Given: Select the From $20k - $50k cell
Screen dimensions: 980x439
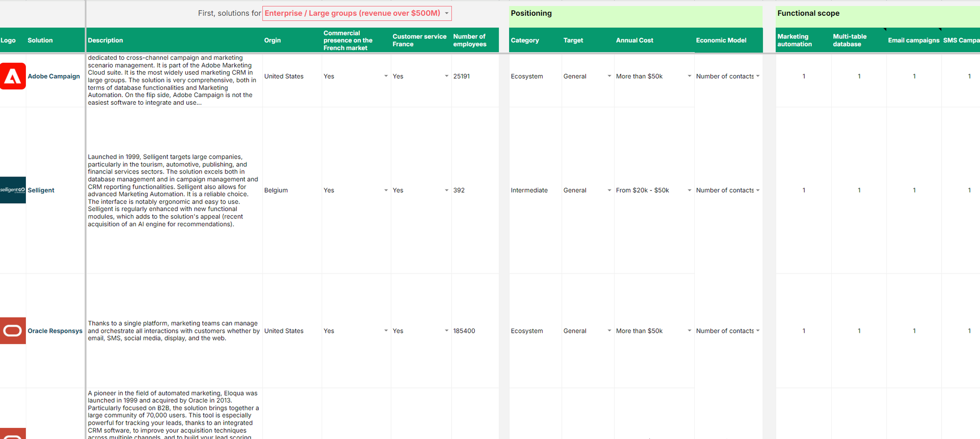Looking at the screenshot, I should click(x=654, y=190).
